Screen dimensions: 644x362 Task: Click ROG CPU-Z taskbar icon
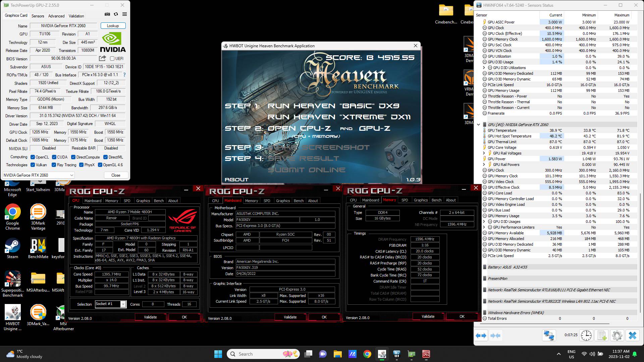coord(426,354)
